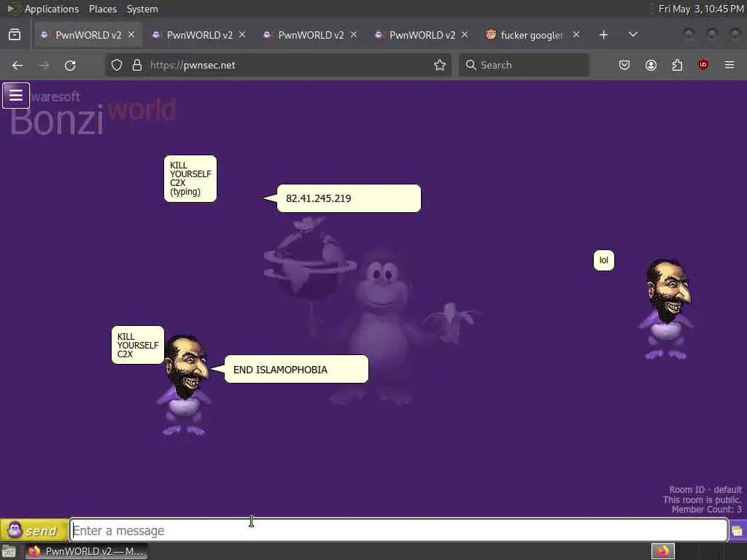747x560 pixels.
Task: Click the Firefox icon in the bottom-right panel
Action: [663, 551]
